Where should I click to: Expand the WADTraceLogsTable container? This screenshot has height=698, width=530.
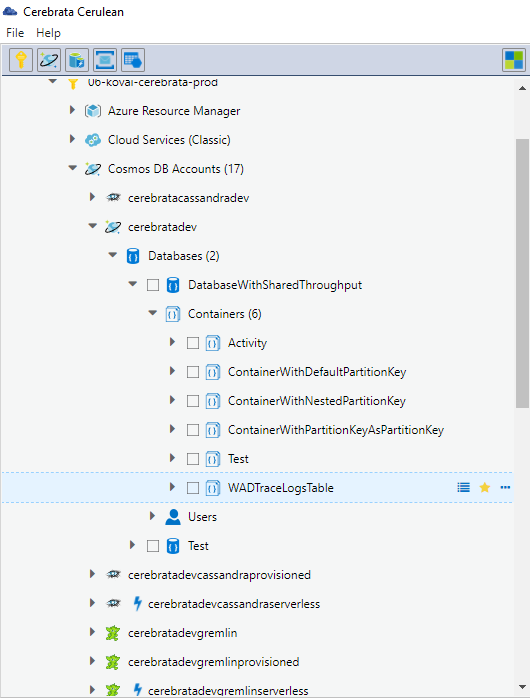coord(172,487)
